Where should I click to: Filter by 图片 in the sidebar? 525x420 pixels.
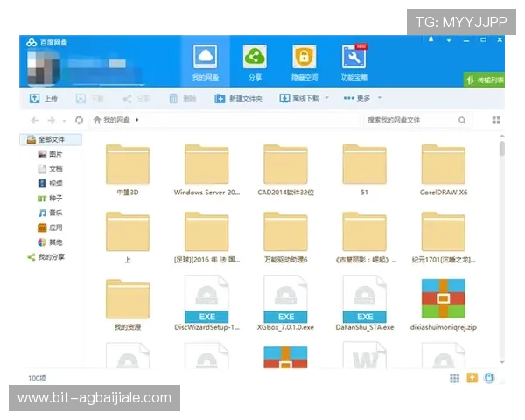(x=50, y=154)
